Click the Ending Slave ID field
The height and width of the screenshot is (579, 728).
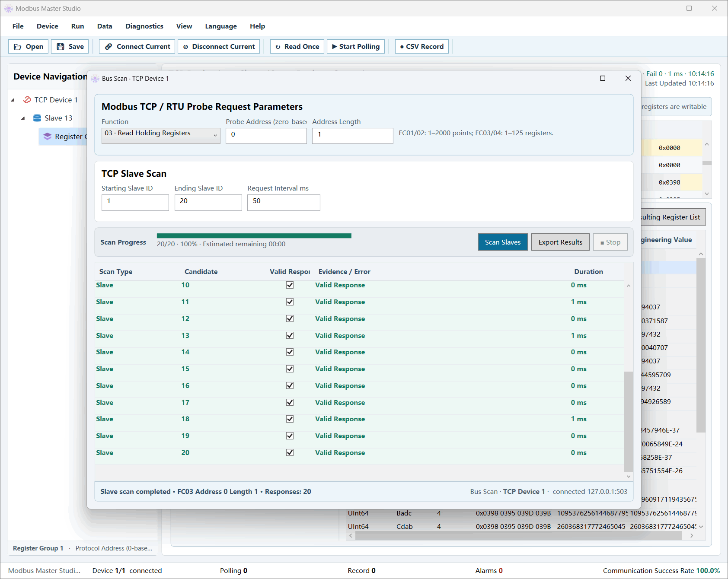(208, 202)
